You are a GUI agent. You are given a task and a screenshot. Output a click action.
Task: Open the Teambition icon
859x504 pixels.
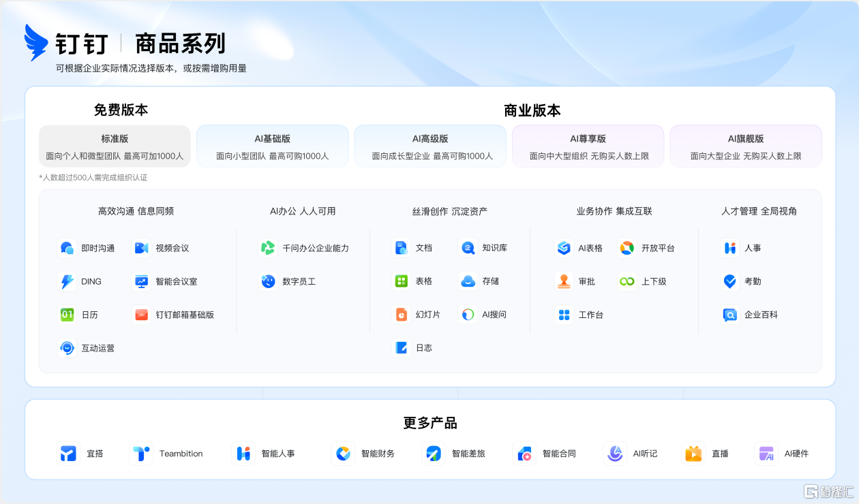pyautogui.click(x=141, y=454)
